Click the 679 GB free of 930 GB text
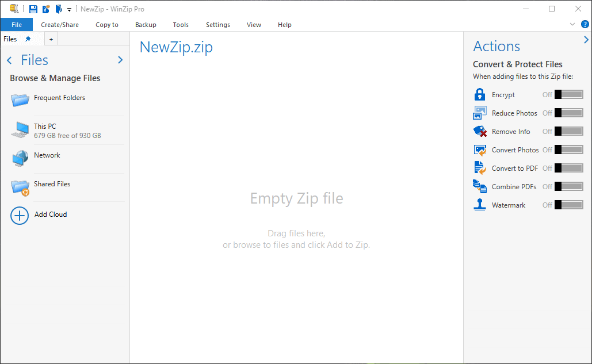Screen dimensions: 592x364 click(67, 135)
